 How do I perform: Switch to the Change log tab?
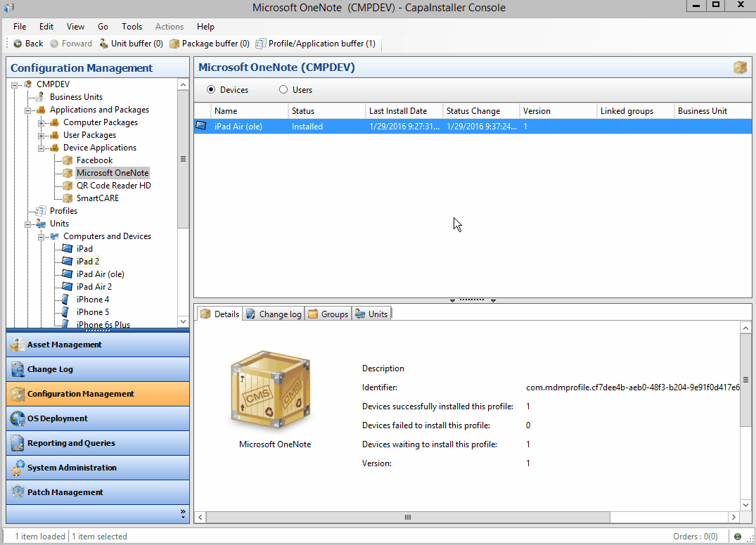(x=274, y=314)
